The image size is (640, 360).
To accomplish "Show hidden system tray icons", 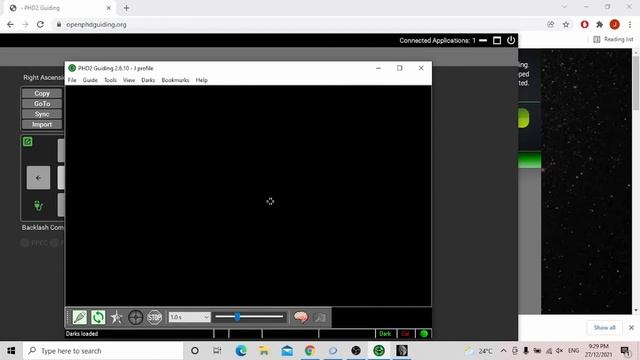I will (x=503, y=351).
